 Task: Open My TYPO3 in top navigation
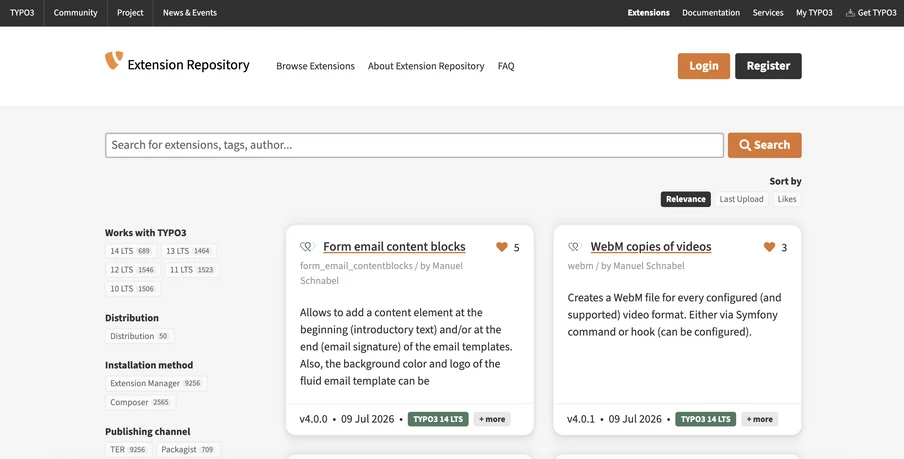pyautogui.click(x=814, y=13)
